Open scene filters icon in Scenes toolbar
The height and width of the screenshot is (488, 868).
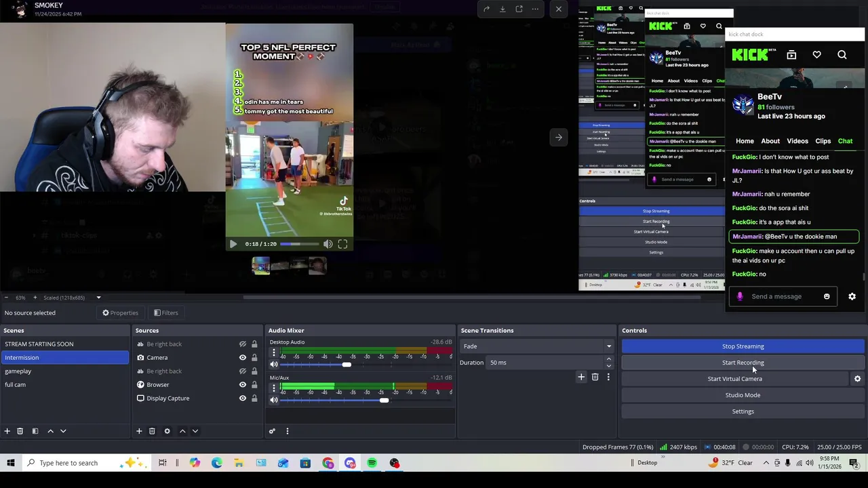tap(35, 431)
